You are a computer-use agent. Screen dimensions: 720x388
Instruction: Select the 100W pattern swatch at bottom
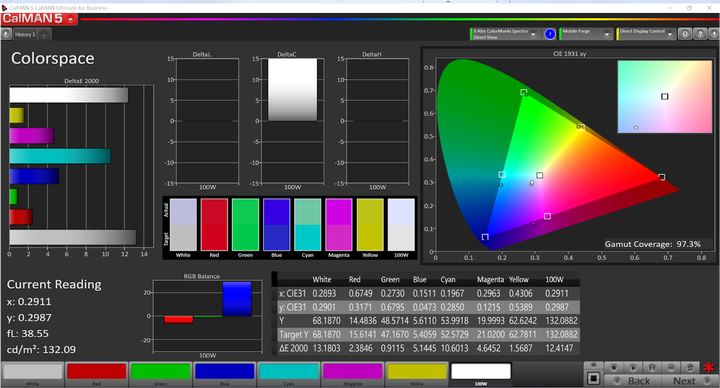(481, 371)
